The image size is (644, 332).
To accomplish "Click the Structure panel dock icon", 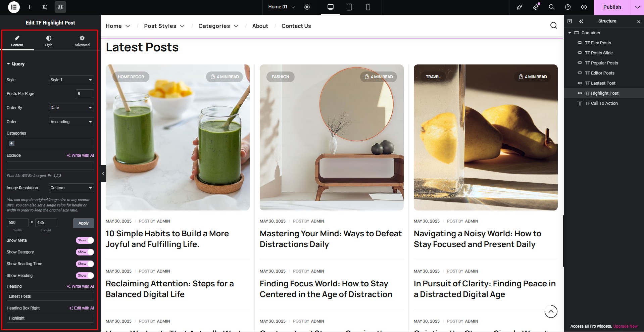I will (x=569, y=21).
